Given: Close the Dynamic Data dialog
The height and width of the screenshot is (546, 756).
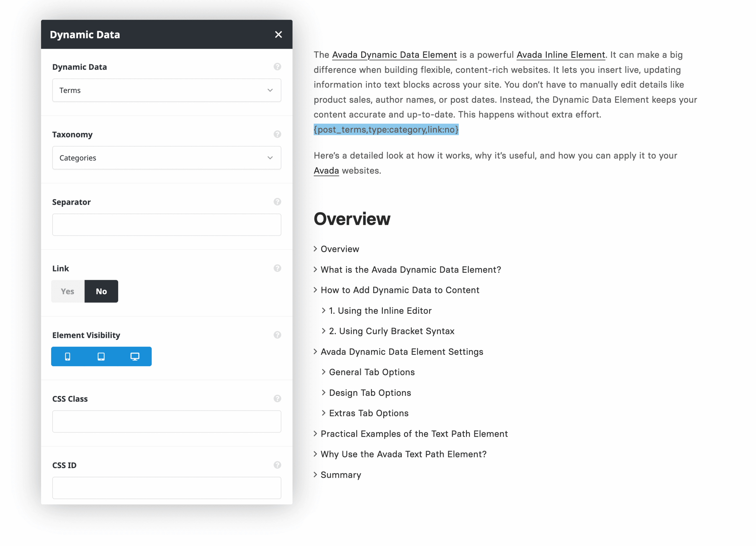Looking at the screenshot, I should point(278,35).
